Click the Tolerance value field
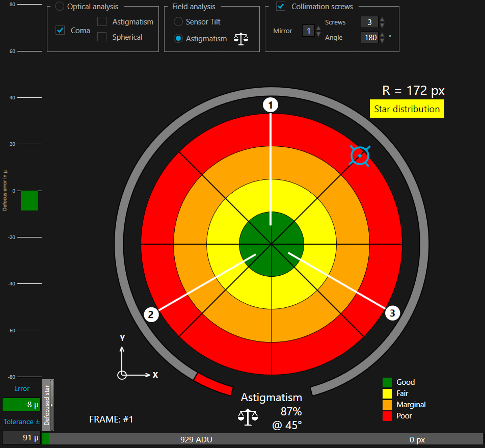This screenshot has width=485, height=448. point(21,437)
